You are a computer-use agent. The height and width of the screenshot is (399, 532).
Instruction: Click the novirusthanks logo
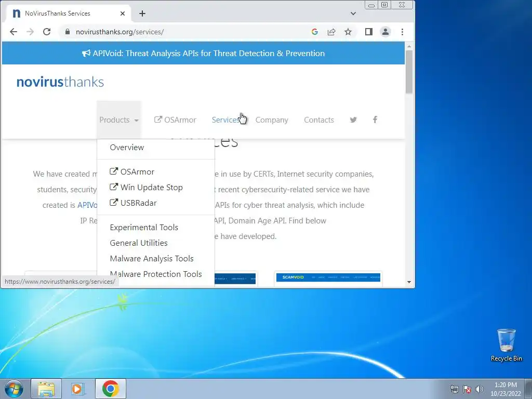pos(60,82)
